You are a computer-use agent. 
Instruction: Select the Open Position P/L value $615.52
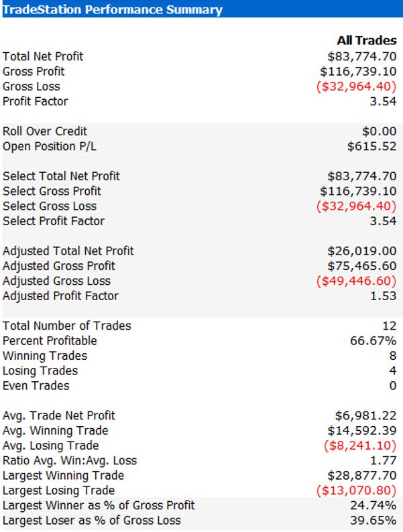coord(371,146)
